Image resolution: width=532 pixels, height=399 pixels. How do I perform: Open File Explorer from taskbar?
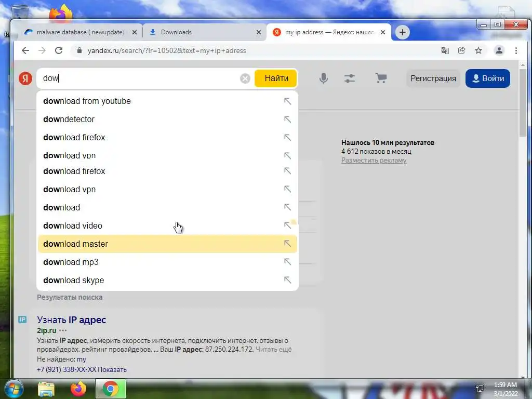pyautogui.click(x=46, y=389)
